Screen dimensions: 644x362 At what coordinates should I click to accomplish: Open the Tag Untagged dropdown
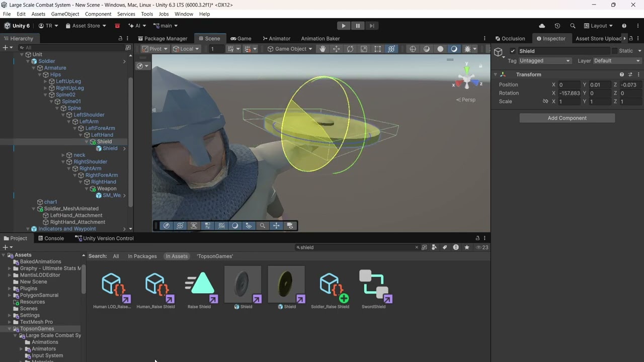tap(544, 61)
